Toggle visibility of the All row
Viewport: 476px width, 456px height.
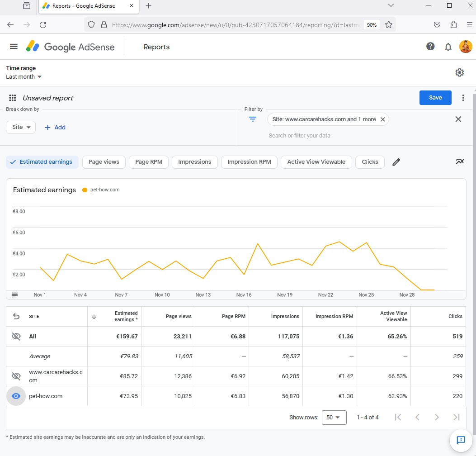coord(16,336)
